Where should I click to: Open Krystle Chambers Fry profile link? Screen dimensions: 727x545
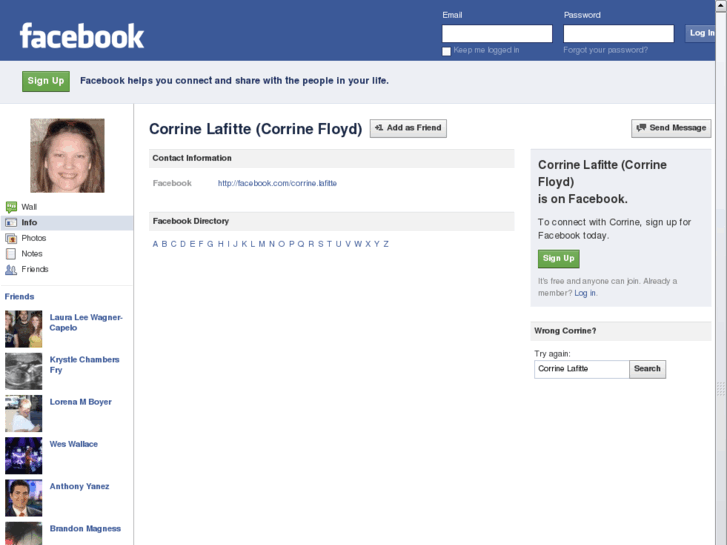84,365
